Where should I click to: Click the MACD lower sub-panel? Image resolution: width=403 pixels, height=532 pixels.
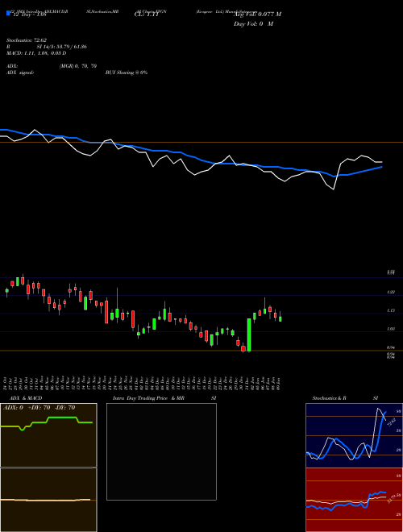[x=48, y=500]
